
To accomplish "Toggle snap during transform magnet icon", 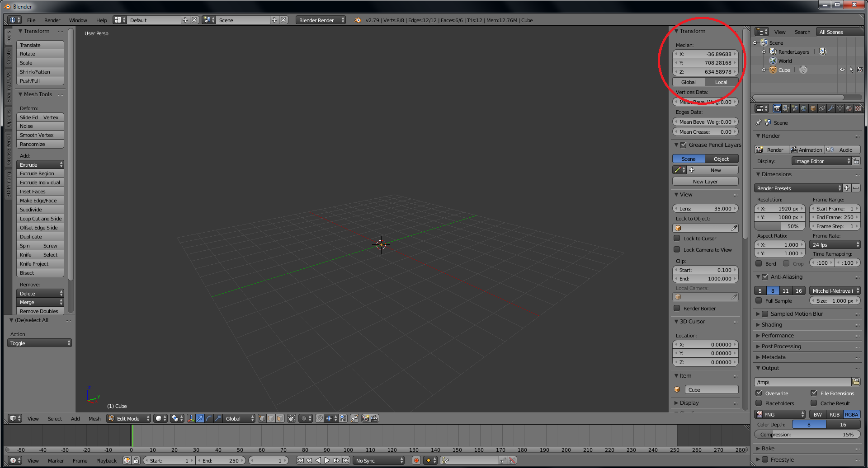I will click(320, 418).
